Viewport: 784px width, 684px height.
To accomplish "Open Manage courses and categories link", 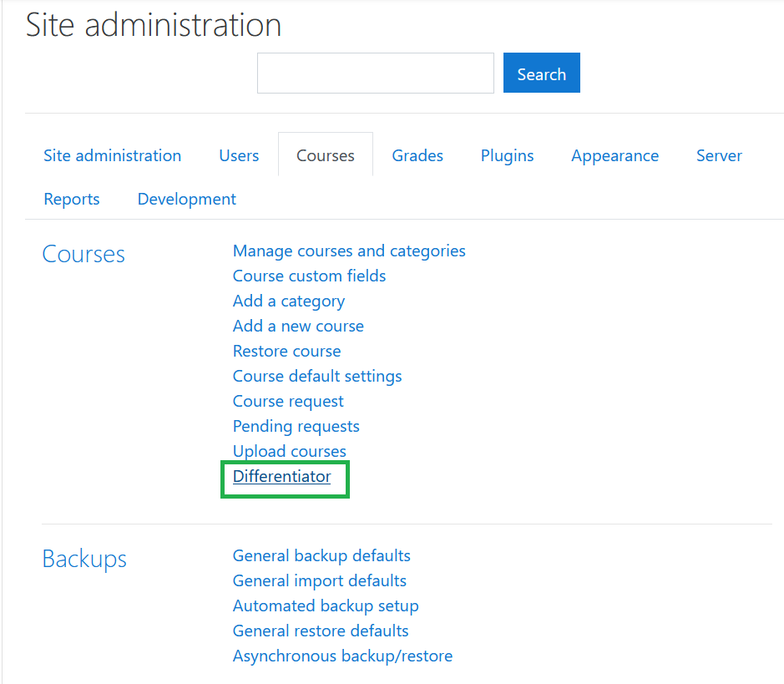I will coord(349,251).
